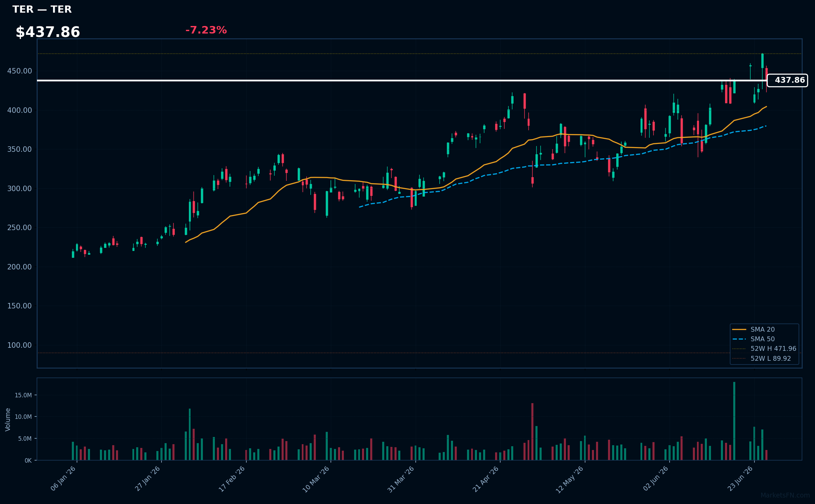
Task: Click the "SMA 20" legend entry
Action: [754, 329]
